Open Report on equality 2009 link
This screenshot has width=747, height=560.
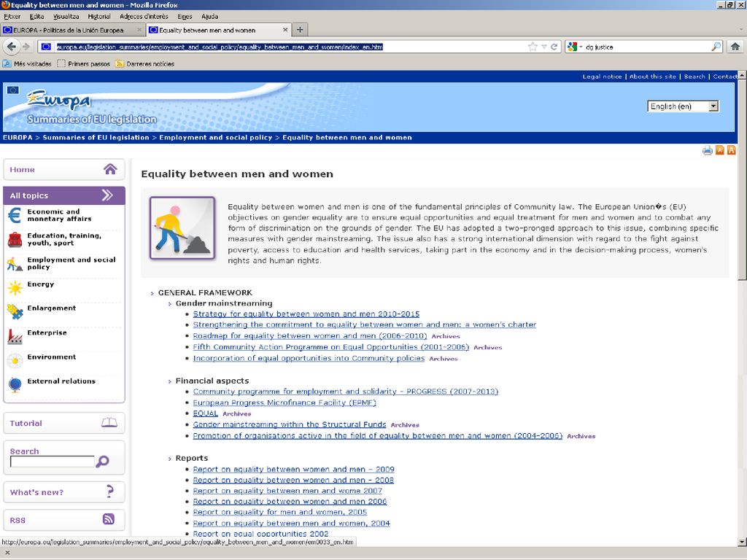click(293, 469)
